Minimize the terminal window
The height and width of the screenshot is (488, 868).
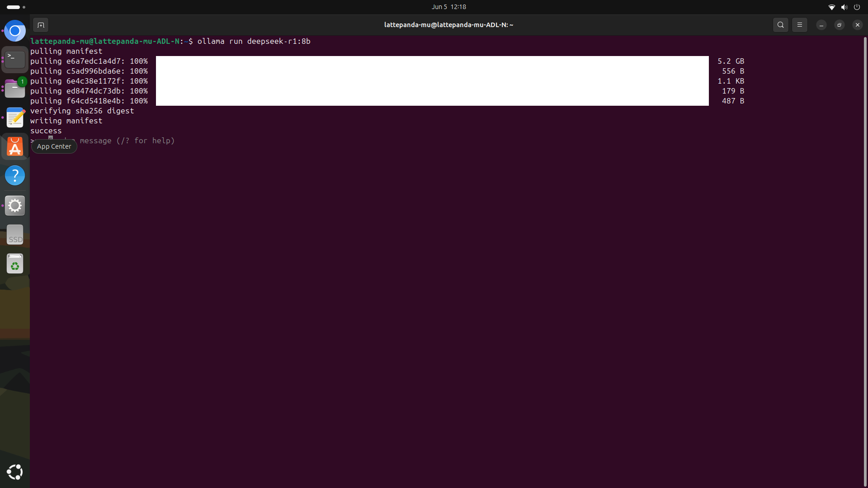821,25
